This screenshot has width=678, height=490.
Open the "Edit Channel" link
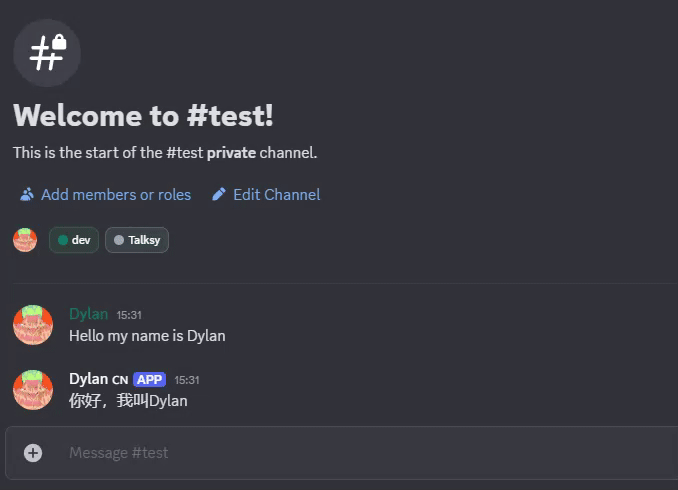click(276, 195)
